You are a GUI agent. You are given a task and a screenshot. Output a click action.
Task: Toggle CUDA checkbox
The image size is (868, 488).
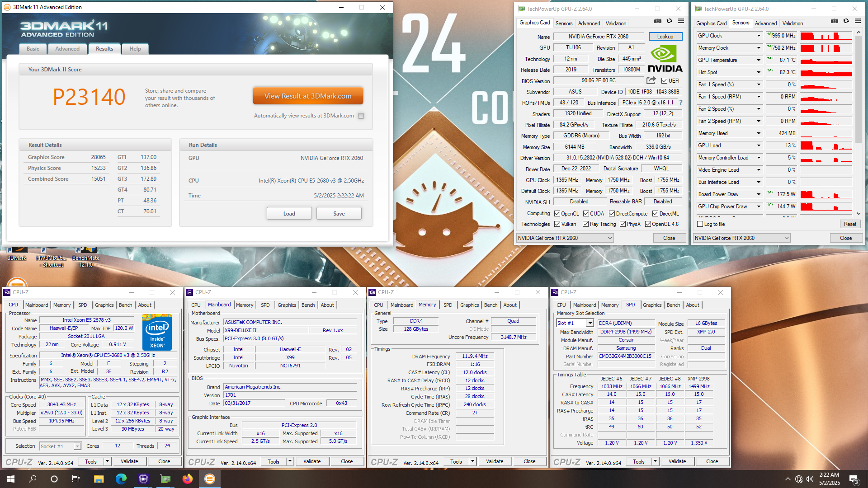coord(586,214)
